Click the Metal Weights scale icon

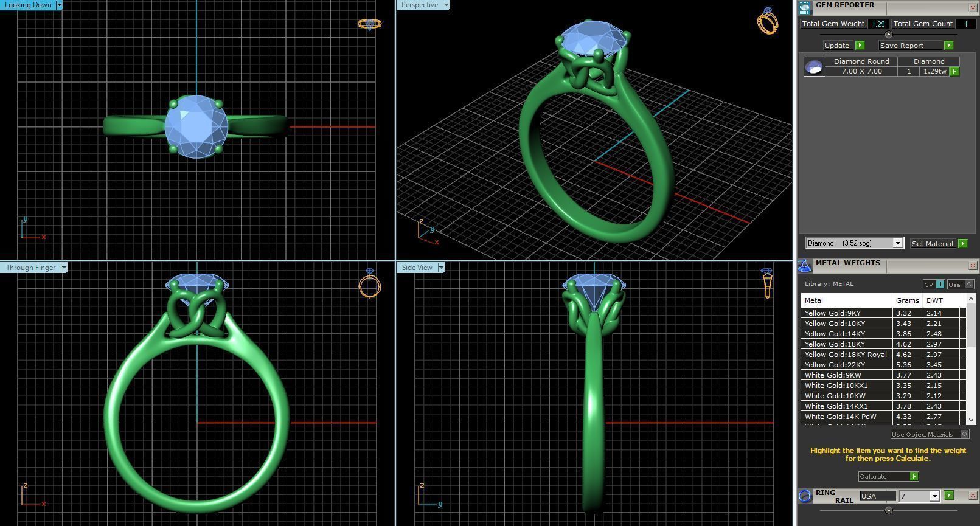pyautogui.click(x=805, y=266)
